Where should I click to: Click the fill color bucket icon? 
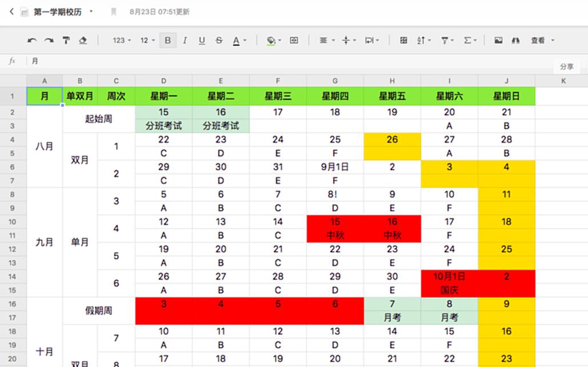tap(271, 41)
